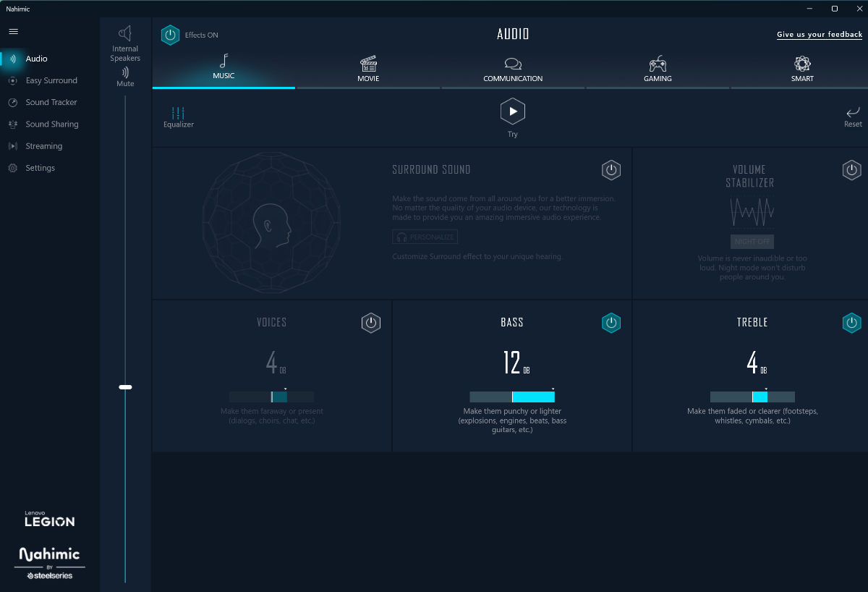Click the Personalize surround button
The image size is (868, 592).
click(425, 237)
